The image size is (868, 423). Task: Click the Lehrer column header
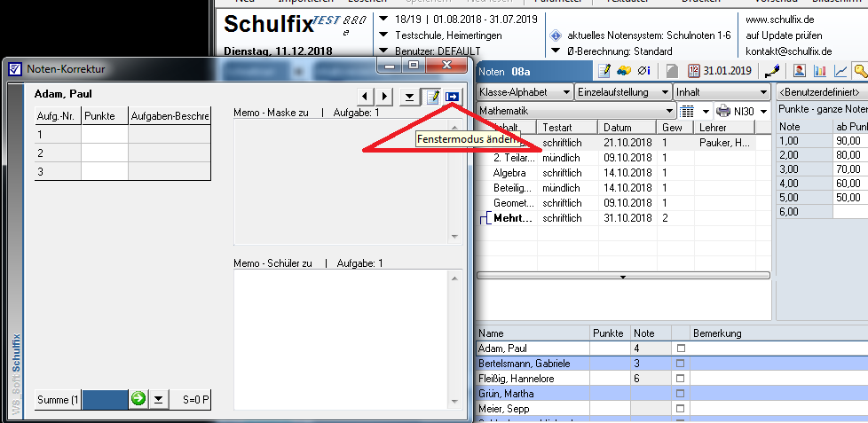coord(724,127)
